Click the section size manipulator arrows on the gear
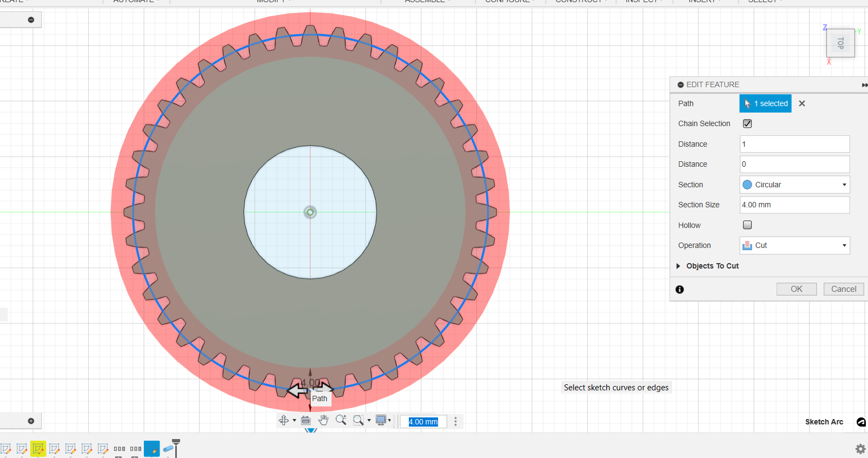Screen dimensions: 868x458 tap(310, 389)
